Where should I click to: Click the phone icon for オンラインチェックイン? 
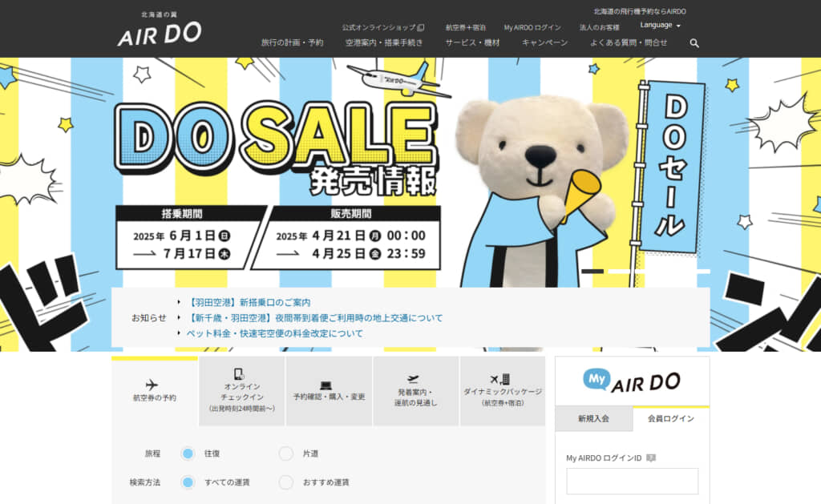pyautogui.click(x=239, y=373)
